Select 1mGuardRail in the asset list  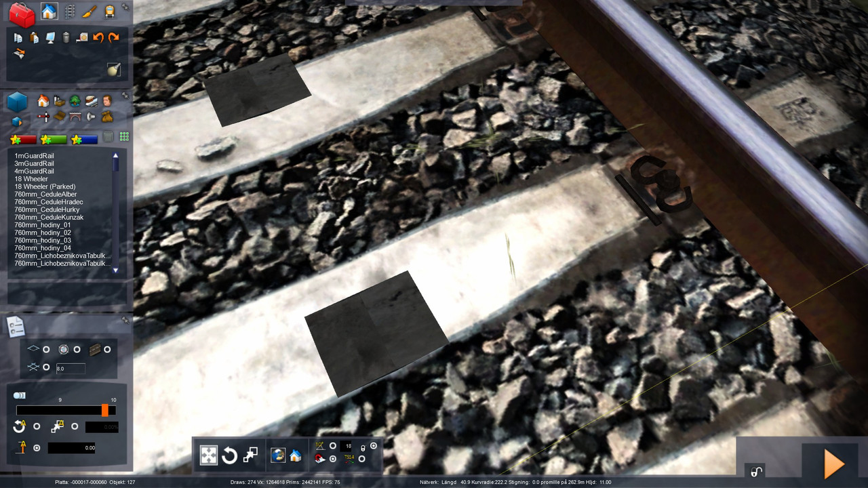pyautogui.click(x=34, y=156)
